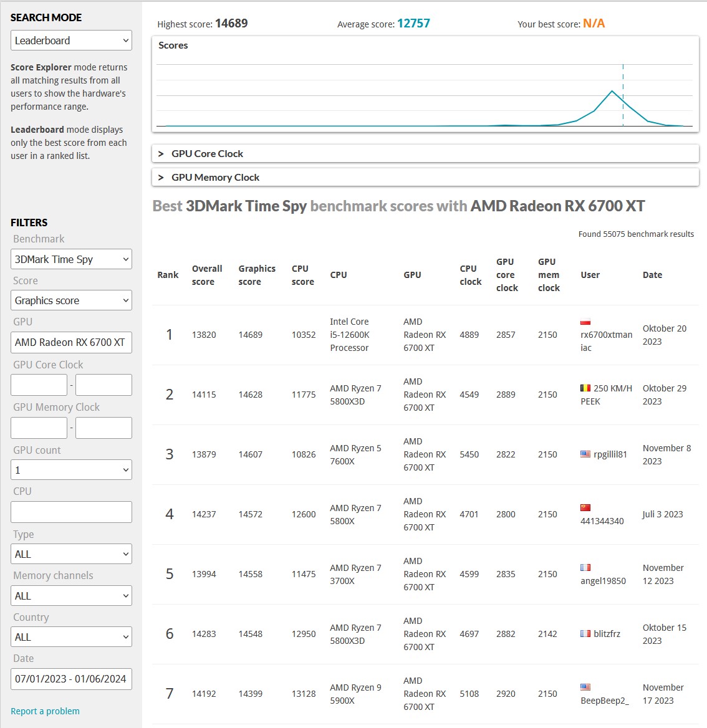This screenshot has height=728, width=707.
Task: Open the Country filter dropdown
Action: tap(71, 637)
